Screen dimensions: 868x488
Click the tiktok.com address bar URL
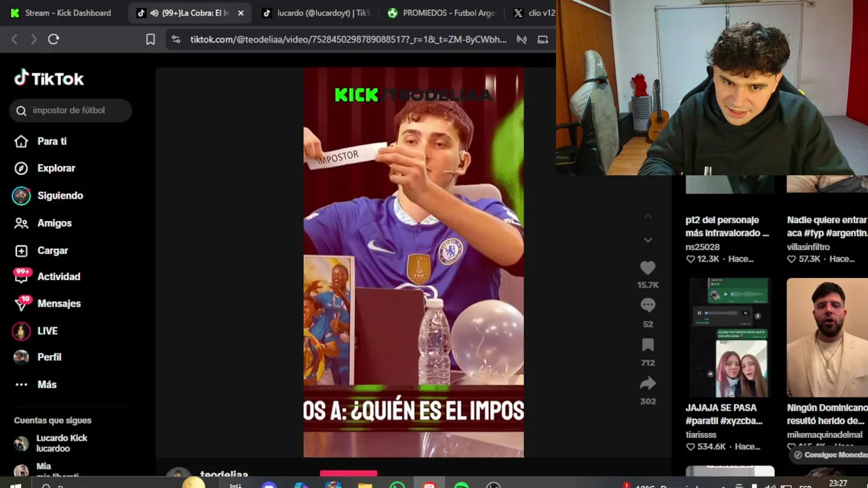pyautogui.click(x=348, y=39)
